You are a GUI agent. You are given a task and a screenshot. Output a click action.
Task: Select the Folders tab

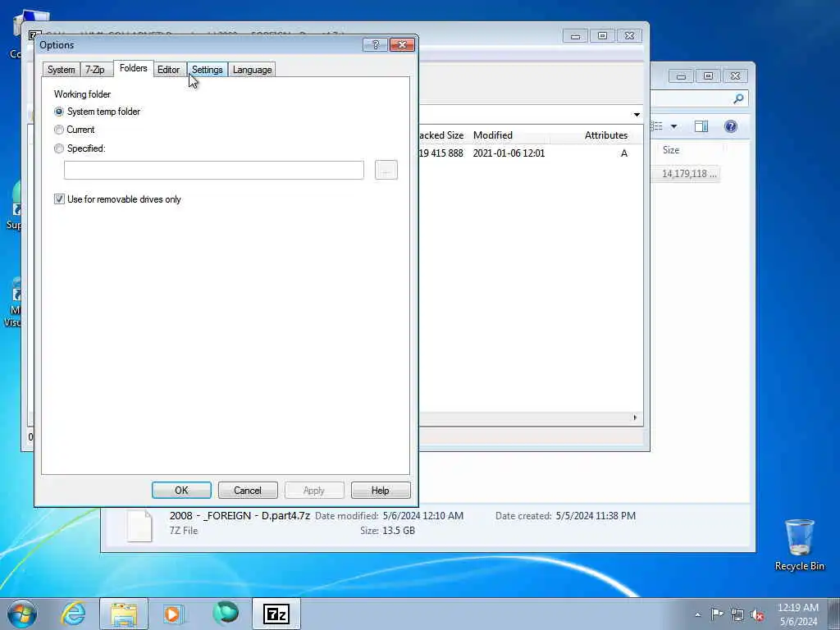pos(134,68)
